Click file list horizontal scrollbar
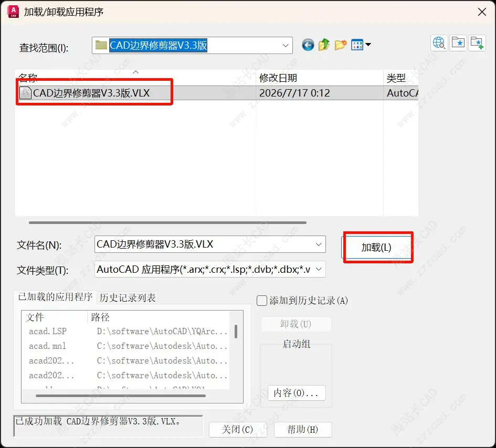This screenshot has height=448, width=496. coord(167,222)
